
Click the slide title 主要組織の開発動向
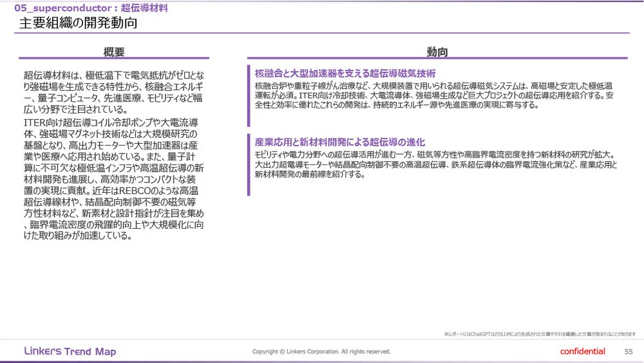coord(78,23)
